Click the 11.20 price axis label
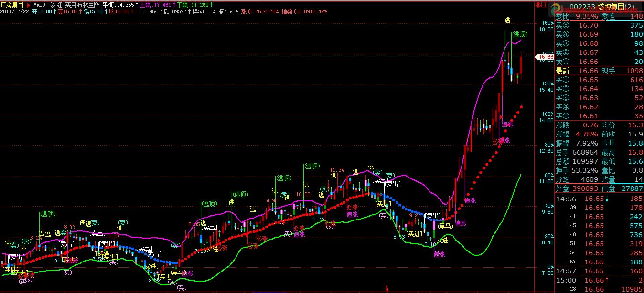 [x=547, y=181]
